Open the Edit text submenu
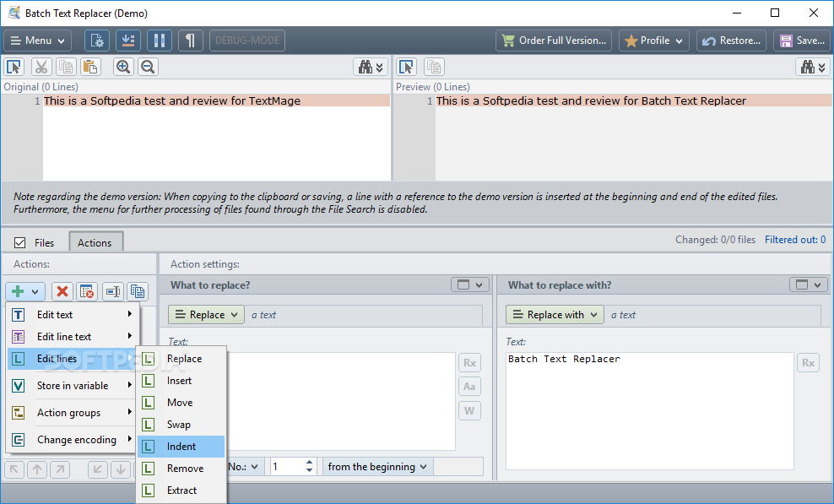 (73, 315)
